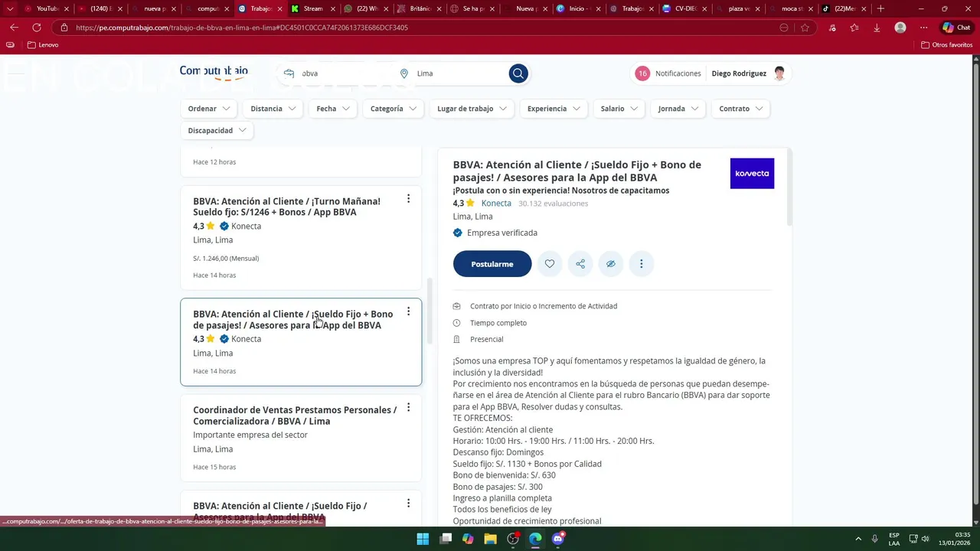The image size is (980, 551).
Task: Open options menu for selected Sueldo Fijo card
Action: (x=408, y=311)
